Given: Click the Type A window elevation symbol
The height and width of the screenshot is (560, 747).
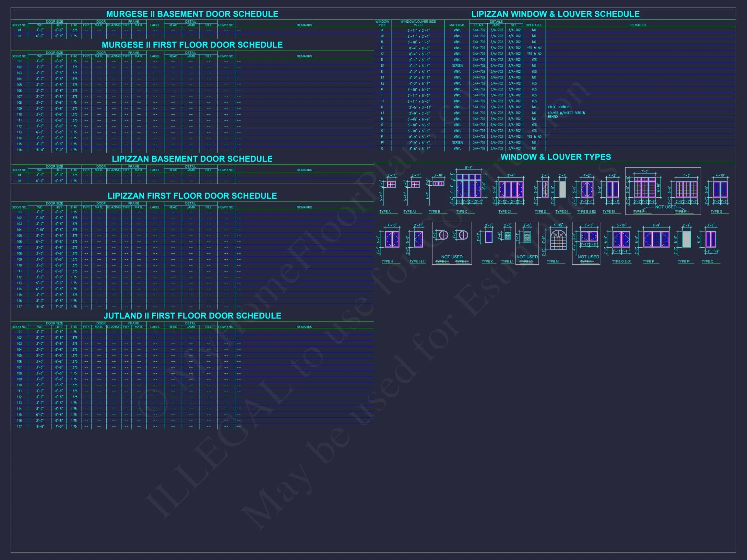Looking at the screenshot, I should click(x=391, y=184).
